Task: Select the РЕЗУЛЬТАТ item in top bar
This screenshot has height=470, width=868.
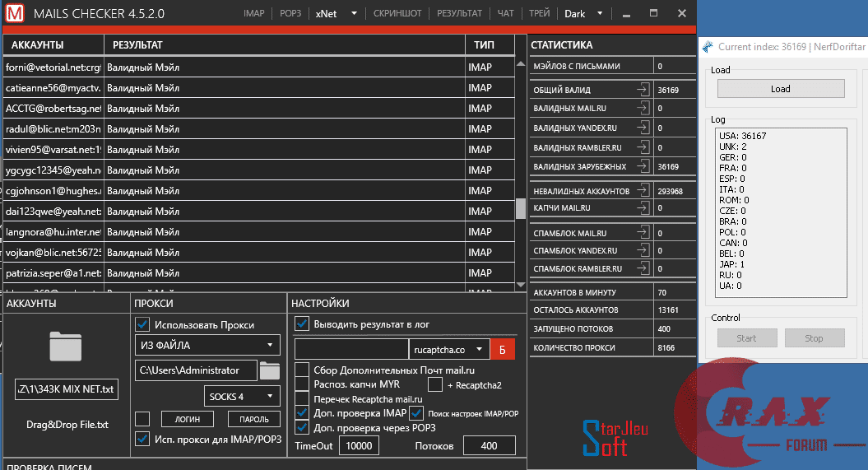Action: pyautogui.click(x=459, y=14)
